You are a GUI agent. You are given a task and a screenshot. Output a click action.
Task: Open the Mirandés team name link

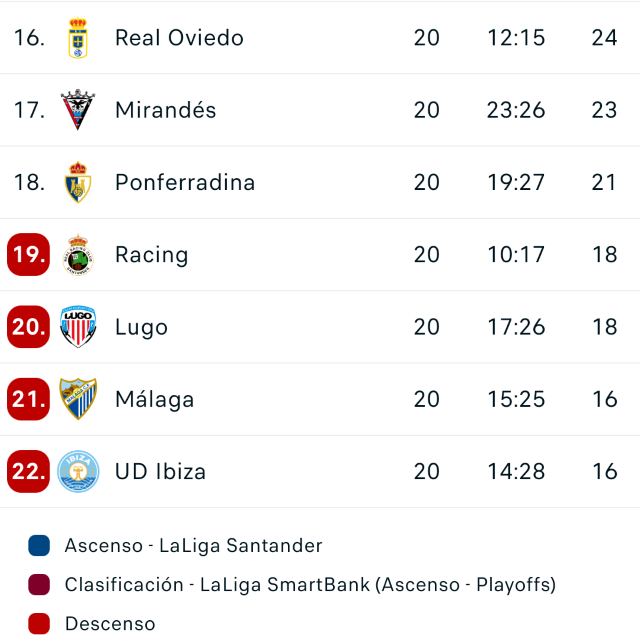pyautogui.click(x=165, y=110)
